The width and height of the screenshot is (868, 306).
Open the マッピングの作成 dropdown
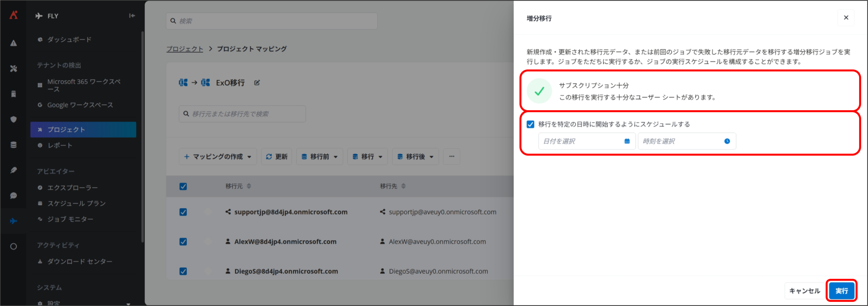[x=218, y=157]
